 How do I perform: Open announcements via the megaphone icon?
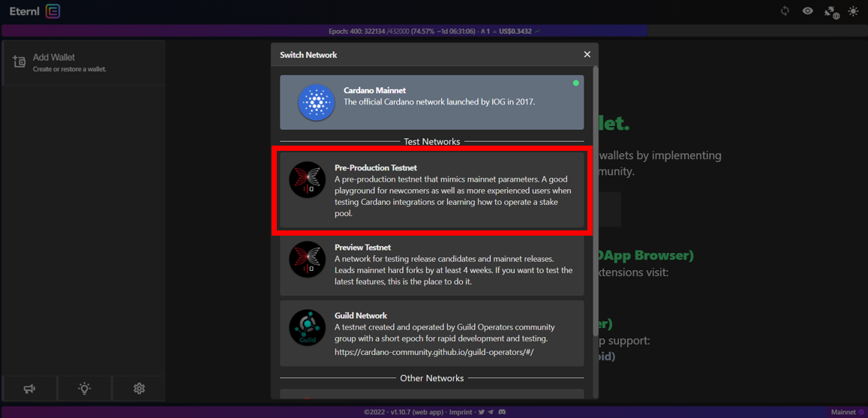point(29,389)
